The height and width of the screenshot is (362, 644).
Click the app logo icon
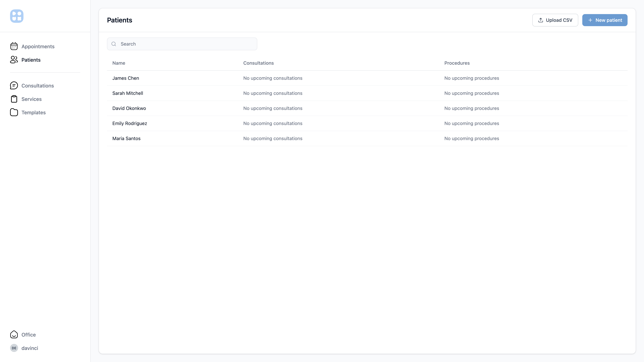[x=16, y=16]
